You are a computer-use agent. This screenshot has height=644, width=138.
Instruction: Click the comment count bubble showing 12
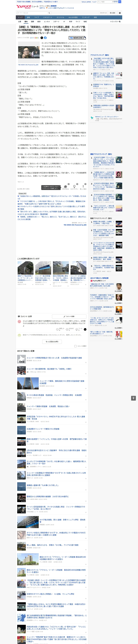coord(32,38)
